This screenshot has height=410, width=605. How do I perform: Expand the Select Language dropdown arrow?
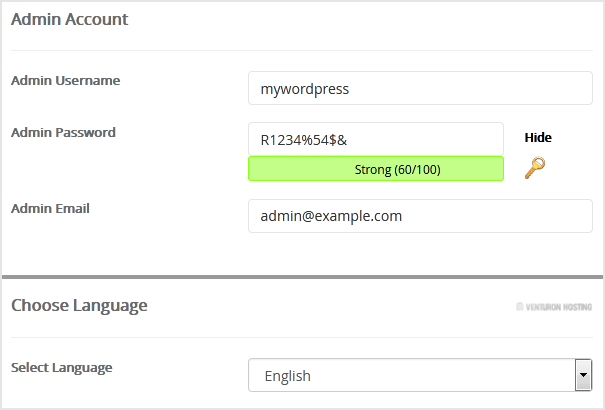tap(583, 376)
